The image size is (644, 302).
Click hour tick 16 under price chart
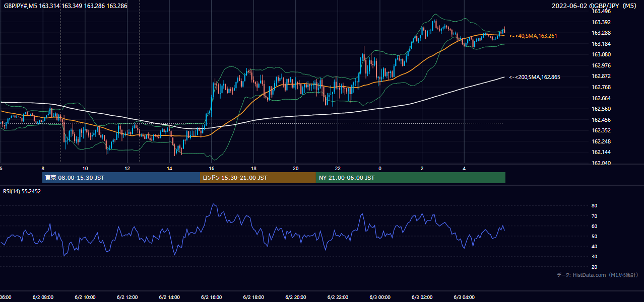tap(212, 168)
